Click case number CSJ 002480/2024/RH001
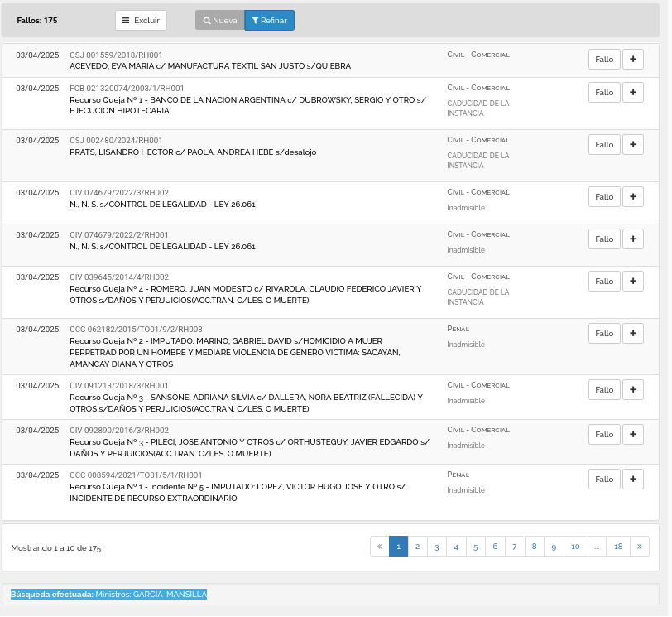Viewport: 672px width, 617px height. (x=116, y=141)
